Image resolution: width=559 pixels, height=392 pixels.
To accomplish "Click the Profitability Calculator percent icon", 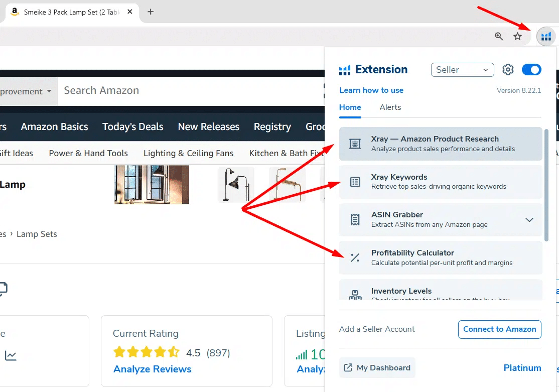I will [x=355, y=257].
